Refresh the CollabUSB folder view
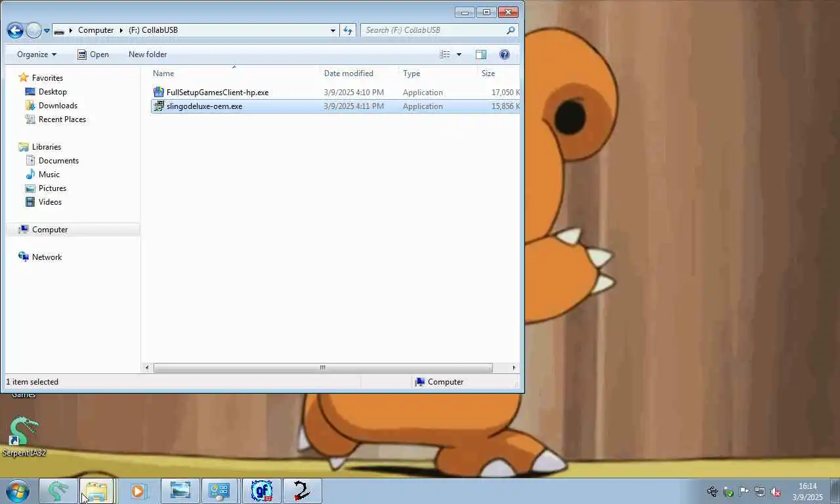 (348, 30)
